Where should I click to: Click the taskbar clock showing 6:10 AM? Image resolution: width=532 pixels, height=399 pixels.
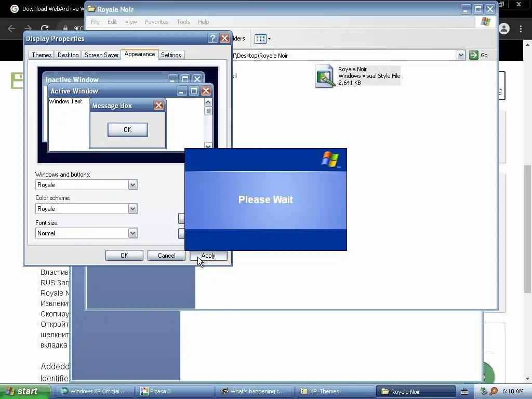point(513,391)
